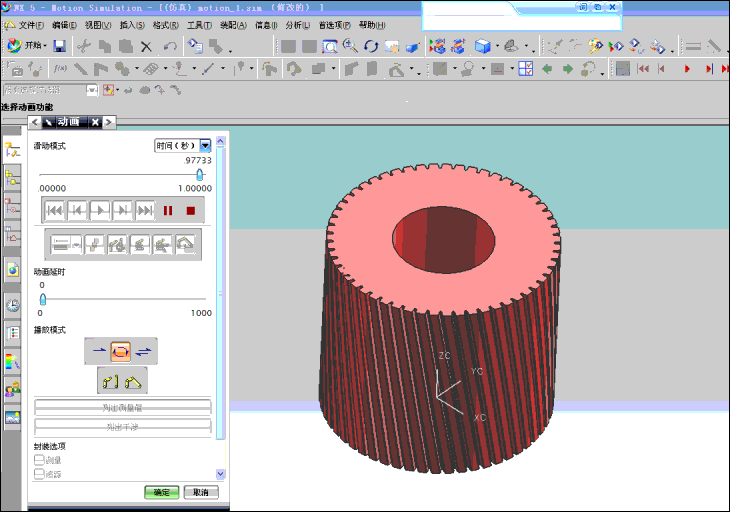Viewport: 730px width, 512px height.
Task: Open the Motion Navigator sidebar tab
Action: pyautogui.click(x=12, y=150)
